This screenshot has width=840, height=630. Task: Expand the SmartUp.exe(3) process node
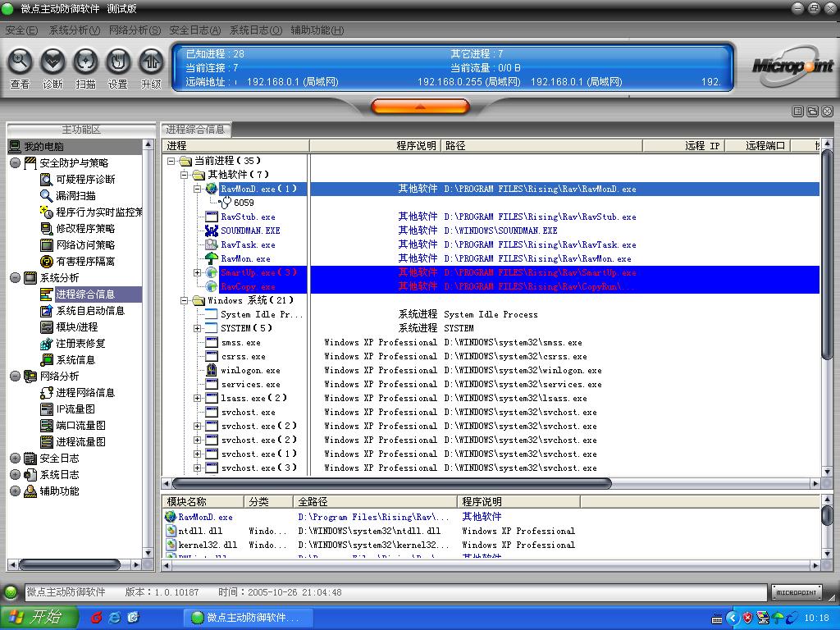click(x=197, y=272)
